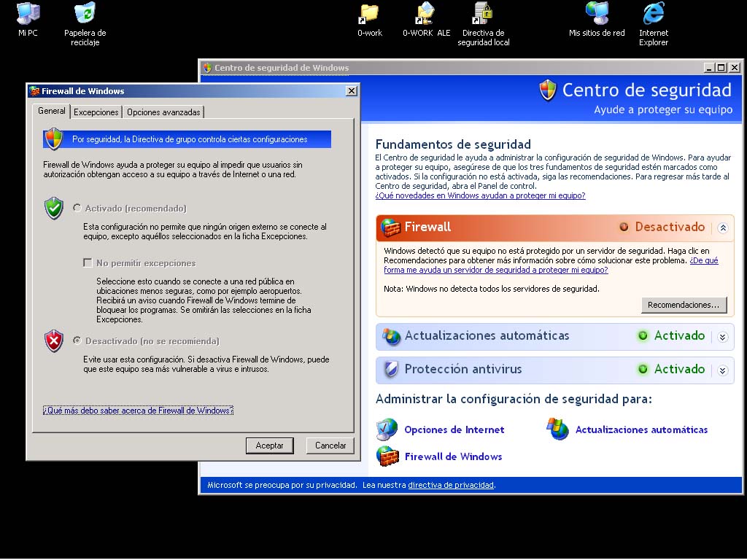Click the Centro de seguridad title bar icon
Screen dimensions: 747x560
[x=207, y=68]
